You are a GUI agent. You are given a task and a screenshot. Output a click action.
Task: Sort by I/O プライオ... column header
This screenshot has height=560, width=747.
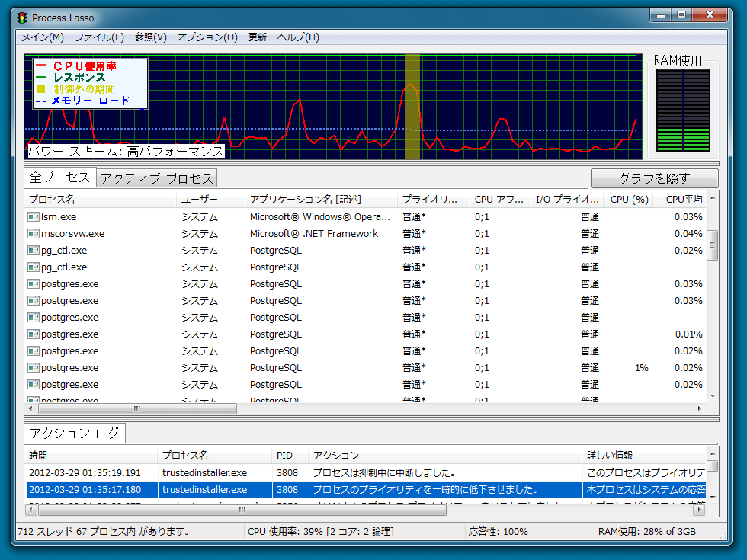pos(567,200)
